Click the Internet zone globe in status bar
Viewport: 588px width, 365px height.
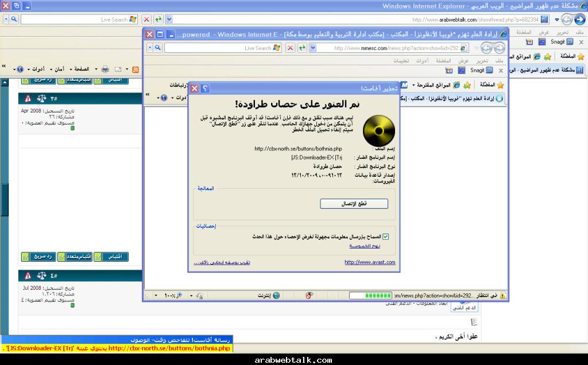coord(276,296)
